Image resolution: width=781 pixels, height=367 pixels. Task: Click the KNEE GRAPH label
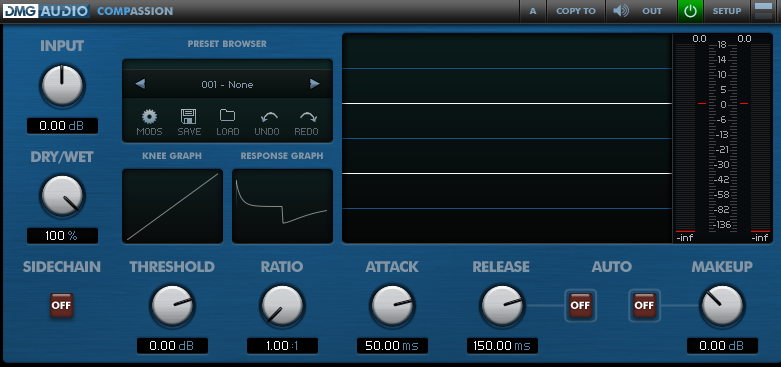click(172, 156)
